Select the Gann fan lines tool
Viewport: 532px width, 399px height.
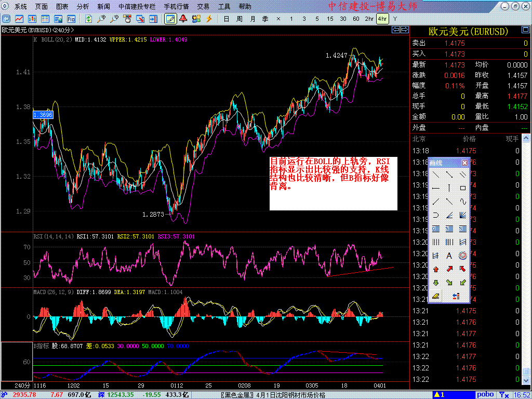463,215
